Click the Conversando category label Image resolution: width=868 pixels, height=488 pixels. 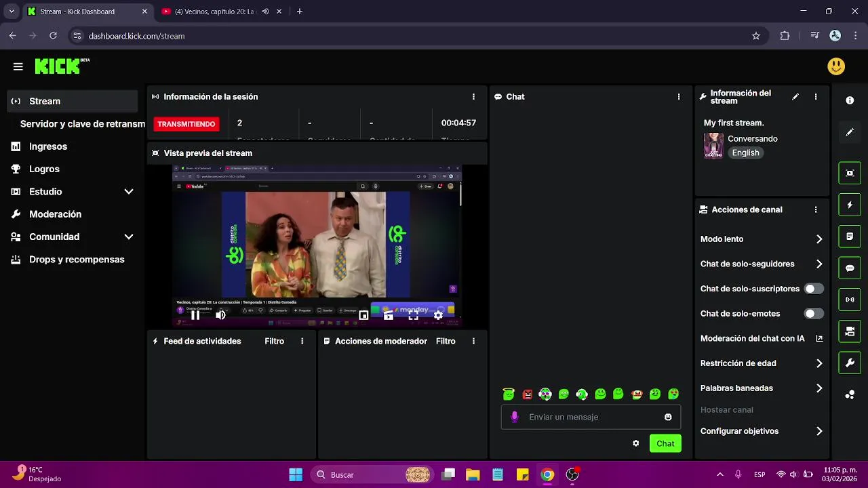[x=753, y=139]
